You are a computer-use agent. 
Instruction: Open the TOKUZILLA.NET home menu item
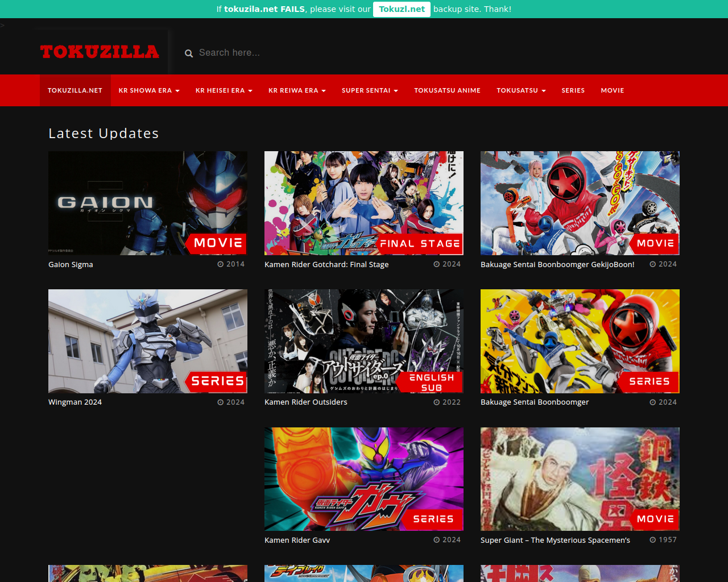coord(75,90)
